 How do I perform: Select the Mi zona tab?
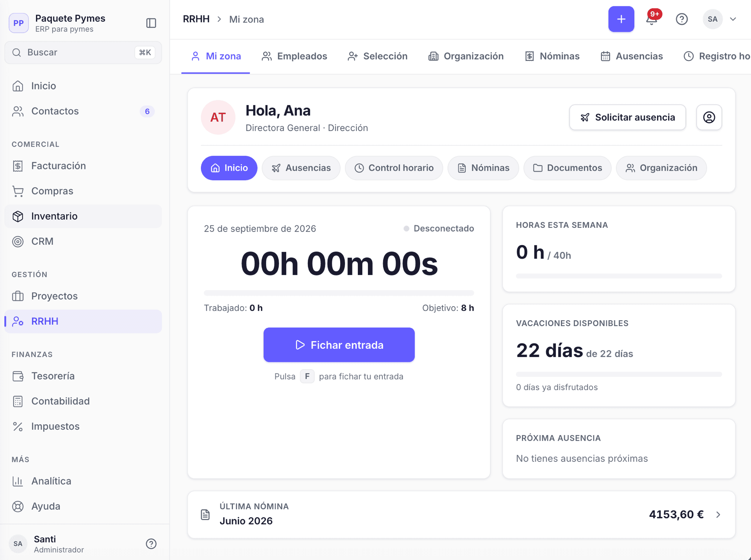(216, 56)
